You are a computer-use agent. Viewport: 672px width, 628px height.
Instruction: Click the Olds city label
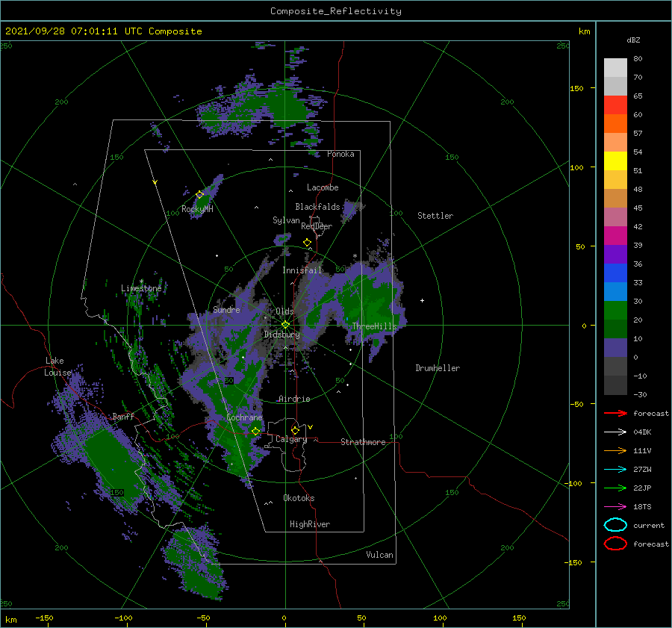[x=284, y=311]
